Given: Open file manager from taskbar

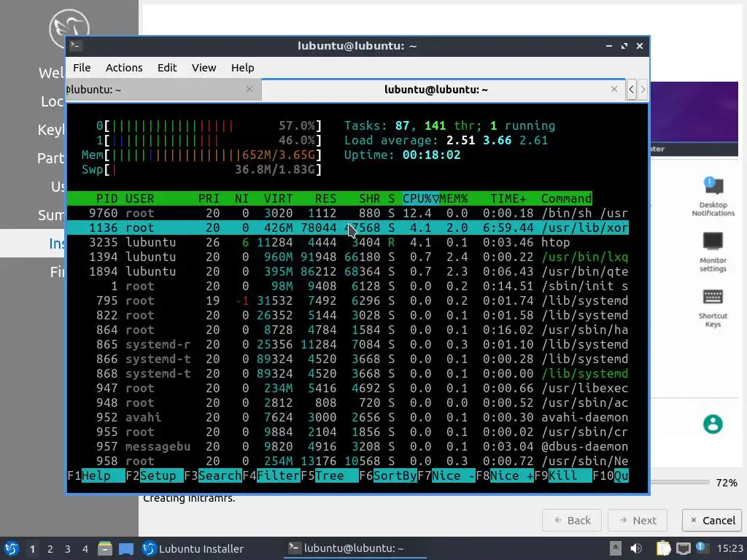Looking at the screenshot, I should pyautogui.click(x=105, y=548).
